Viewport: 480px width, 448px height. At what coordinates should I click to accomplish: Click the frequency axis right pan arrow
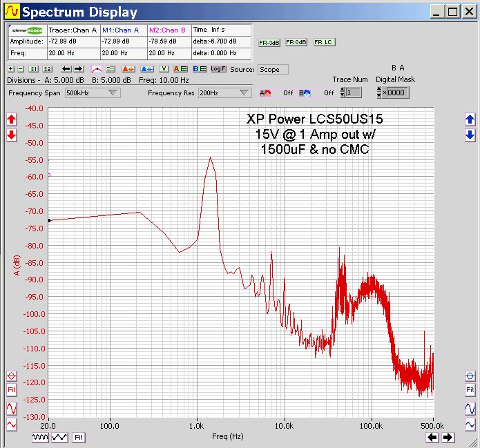pyautogui.click(x=448, y=438)
